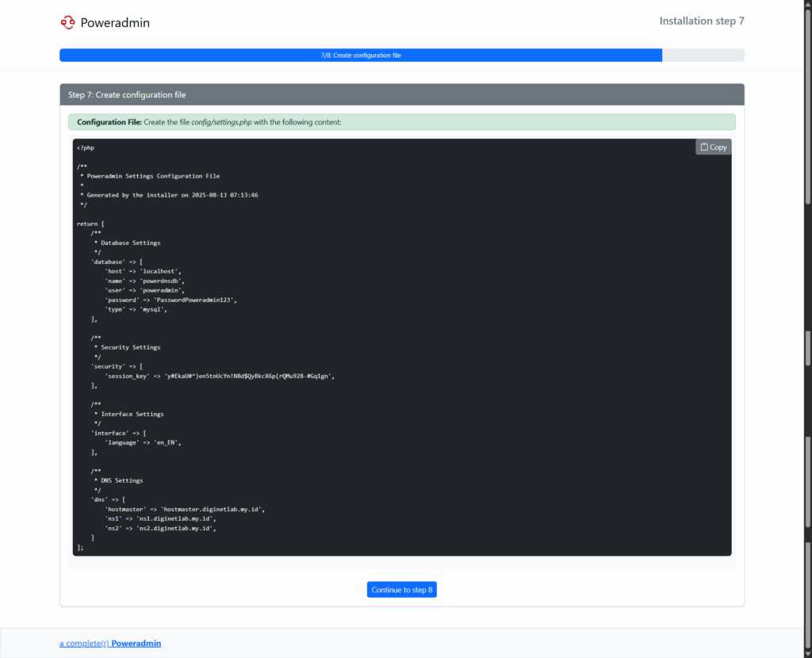Click the 'Database Settings' comment line
Screen dimensions: 812x658
[128, 243]
